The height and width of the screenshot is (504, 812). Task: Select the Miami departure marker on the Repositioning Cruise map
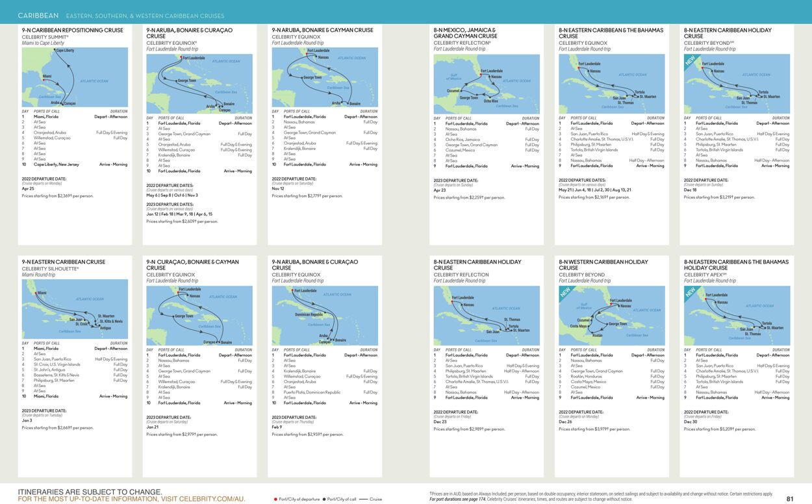pyautogui.click(x=44, y=80)
